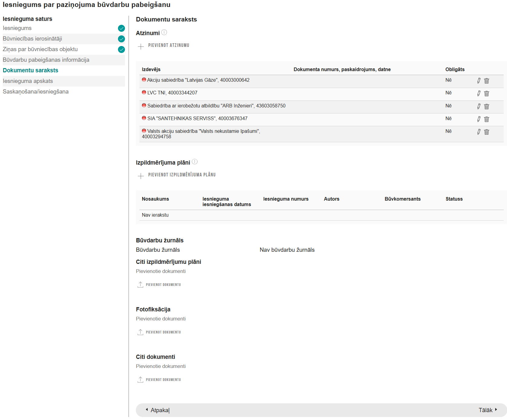Click red status dot of SANTEHNIKAS SERVISS
This screenshot has height=420, width=507.
coord(144,118)
